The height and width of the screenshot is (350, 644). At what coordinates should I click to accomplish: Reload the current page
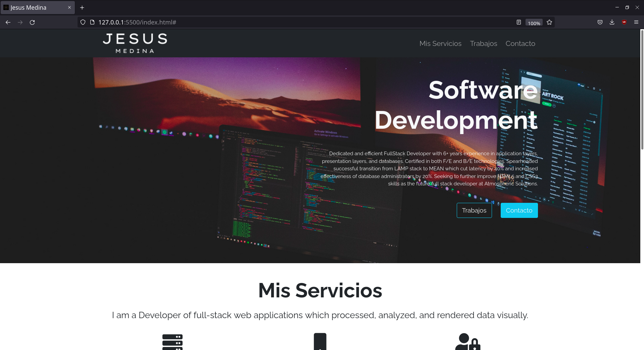(x=32, y=22)
